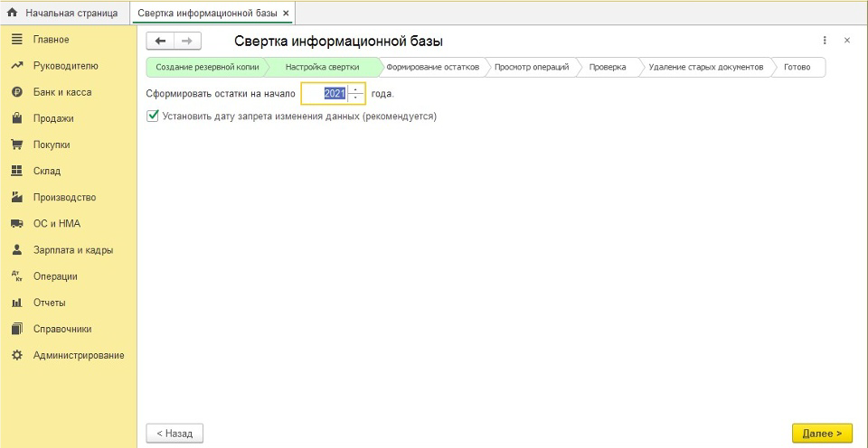Click the Зарплата и кадры person icon
The width and height of the screenshot is (868, 448).
(16, 250)
